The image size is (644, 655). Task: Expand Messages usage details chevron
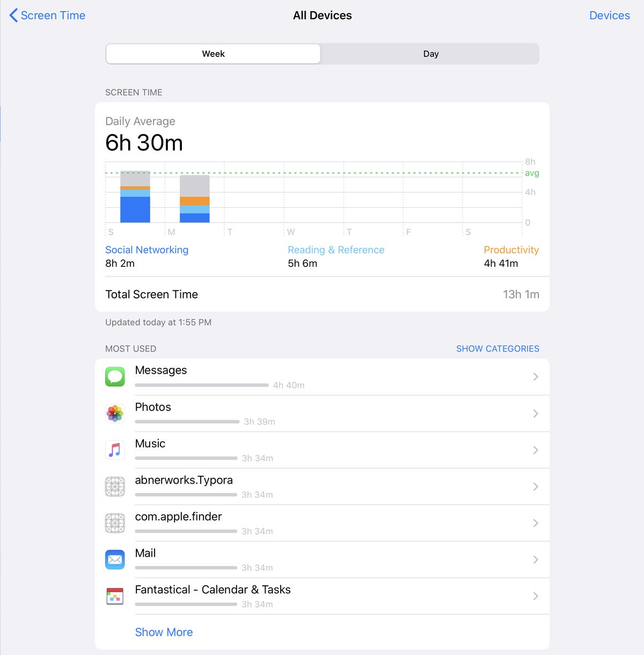[536, 376]
